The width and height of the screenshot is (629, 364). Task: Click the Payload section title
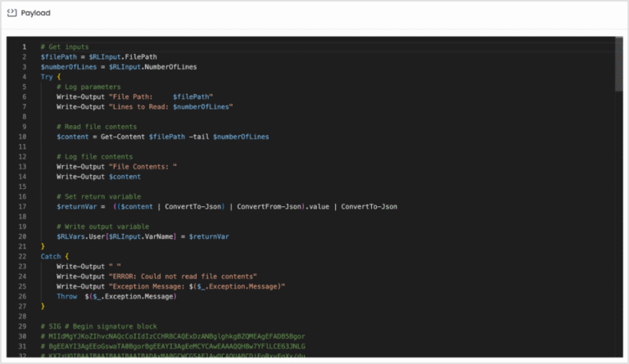38,13
